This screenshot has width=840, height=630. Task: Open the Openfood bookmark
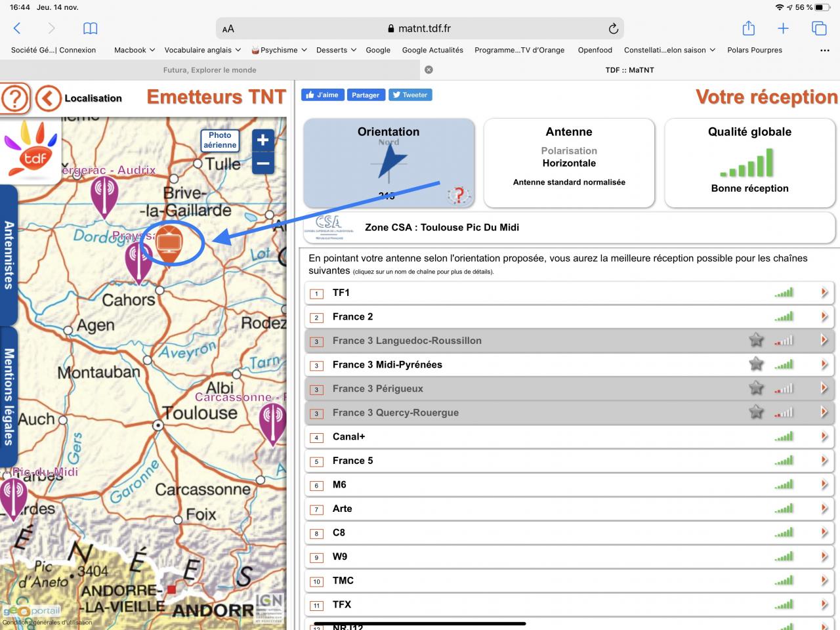595,50
